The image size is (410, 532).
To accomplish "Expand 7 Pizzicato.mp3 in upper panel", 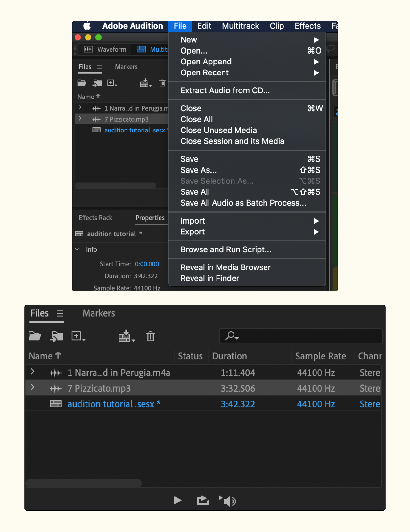I will pyautogui.click(x=80, y=119).
